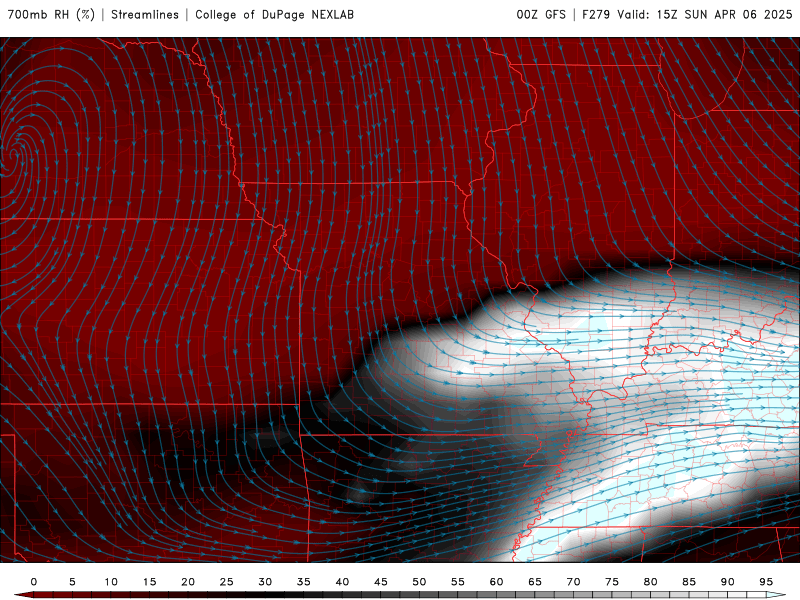800x600 pixels.
Task: Click the colorbar label "20"
Action: 188,582
